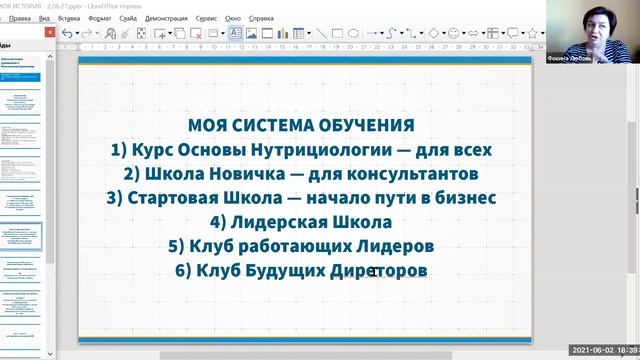This screenshot has height=360, width=640.
Task: Select the Callout shapes tool
Action: click(x=513, y=33)
